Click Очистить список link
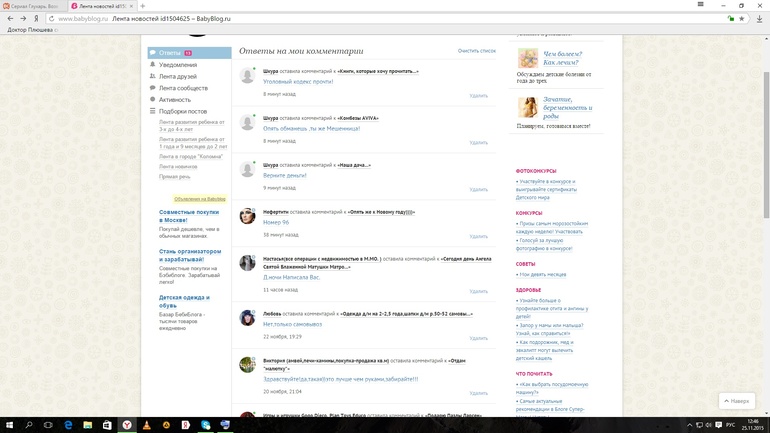Screen dimensions: 770x433 pos(476,51)
